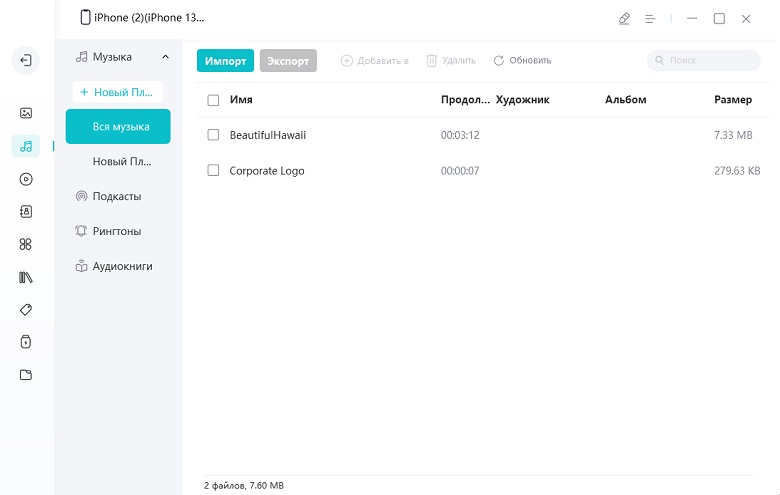Image resolution: width=780 pixels, height=495 pixels.
Task: Open the Новый Пл... playlist item
Action: [x=122, y=161]
